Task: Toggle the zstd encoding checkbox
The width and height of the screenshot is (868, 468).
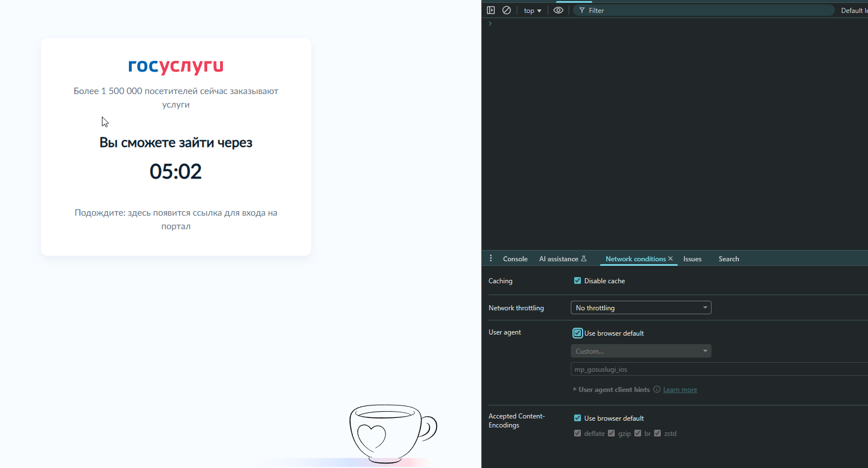Action: pos(657,433)
